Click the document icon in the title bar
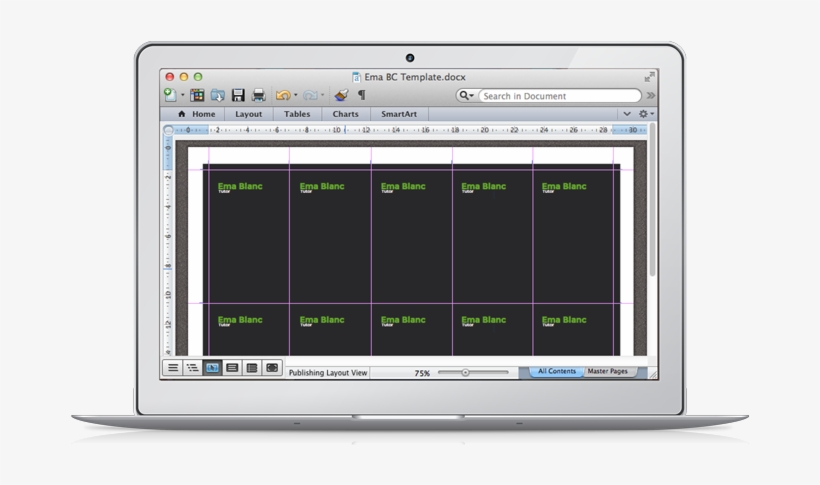Image resolution: width=820 pixels, height=485 pixels. click(356, 77)
